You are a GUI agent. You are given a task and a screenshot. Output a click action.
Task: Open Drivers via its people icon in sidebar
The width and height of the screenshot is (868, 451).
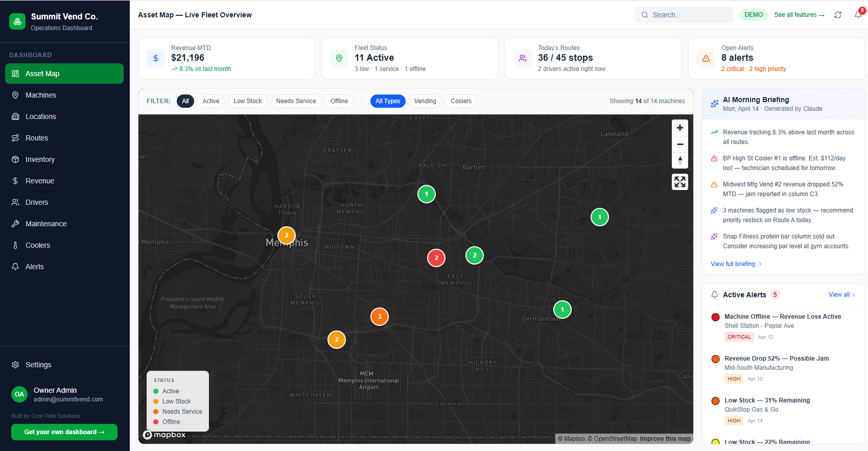point(15,202)
